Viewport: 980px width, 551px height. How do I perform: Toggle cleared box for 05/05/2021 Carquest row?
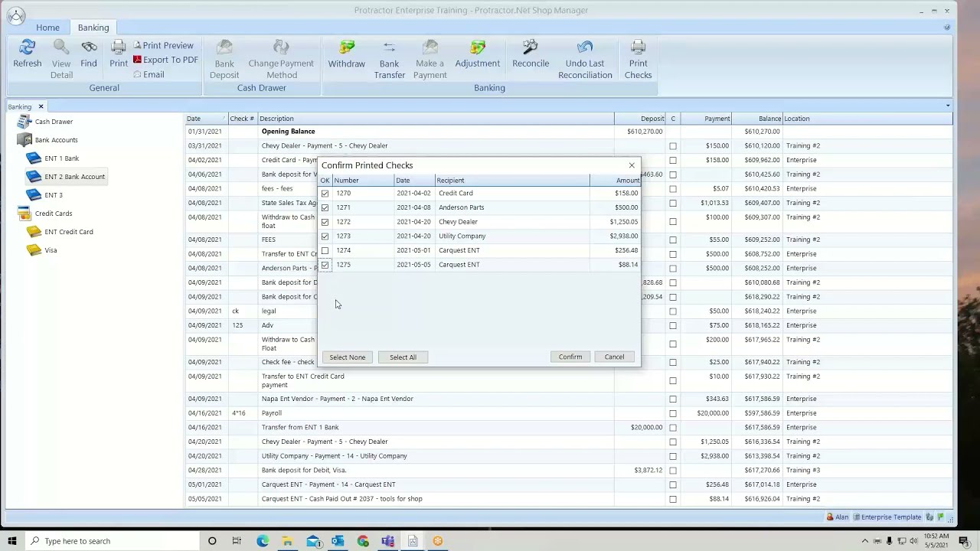[x=673, y=499]
